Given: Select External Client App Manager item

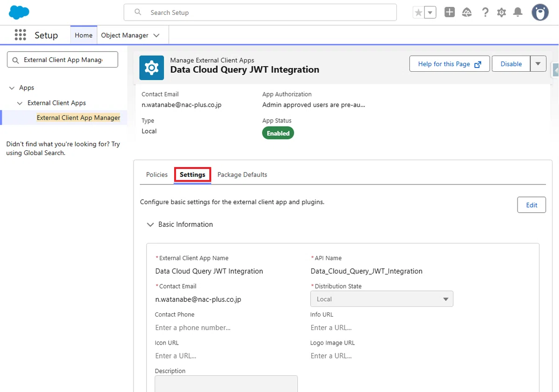Looking at the screenshot, I should point(78,118).
